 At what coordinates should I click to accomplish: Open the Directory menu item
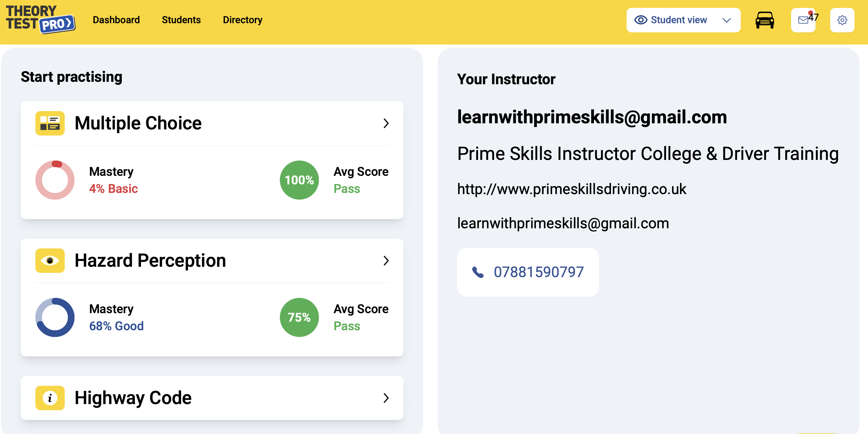[242, 20]
